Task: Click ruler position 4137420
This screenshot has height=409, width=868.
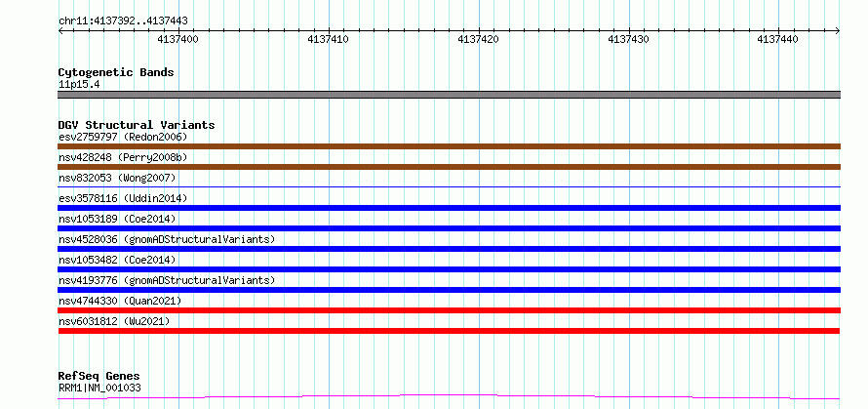Action: click(x=478, y=39)
